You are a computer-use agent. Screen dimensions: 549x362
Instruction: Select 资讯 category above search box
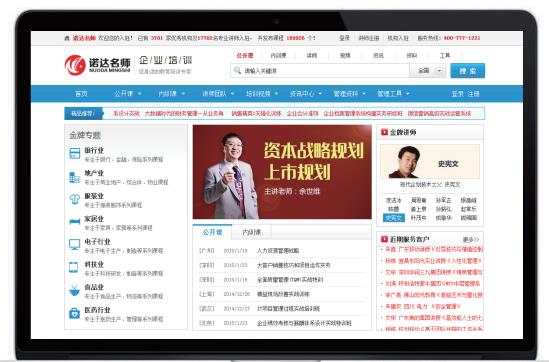coord(378,55)
